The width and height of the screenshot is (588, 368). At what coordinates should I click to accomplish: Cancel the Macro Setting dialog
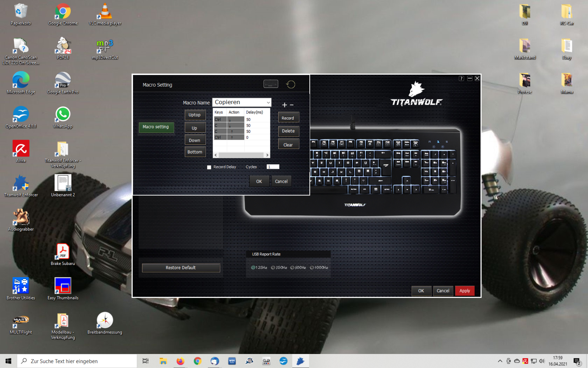click(x=281, y=181)
